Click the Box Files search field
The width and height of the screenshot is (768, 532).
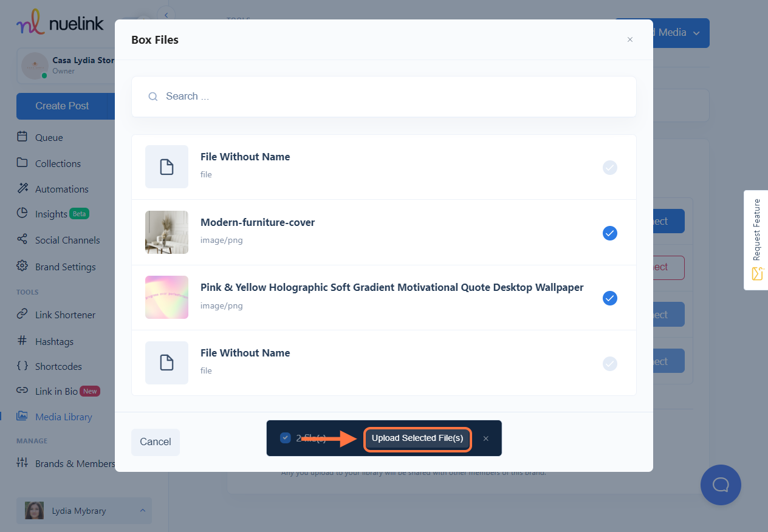(x=383, y=96)
